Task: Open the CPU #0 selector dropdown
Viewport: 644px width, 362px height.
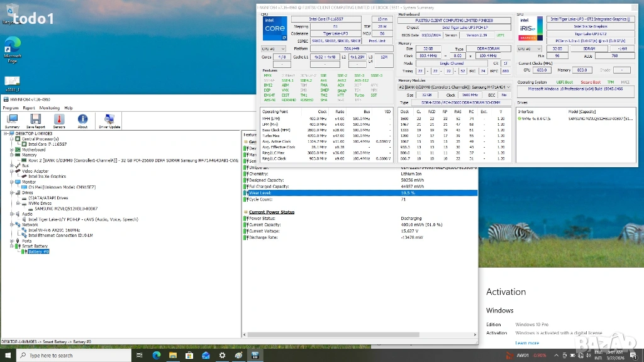Action: pos(274,48)
